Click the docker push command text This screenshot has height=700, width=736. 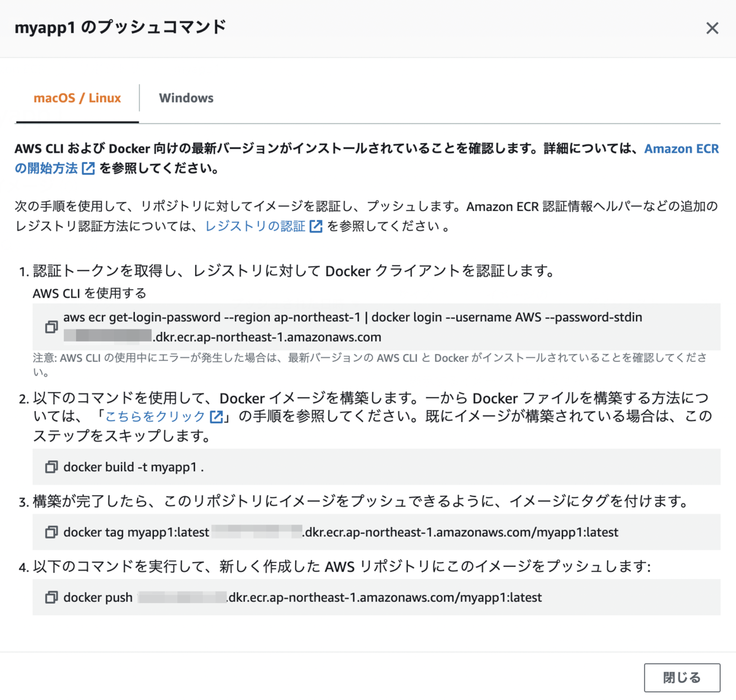click(x=303, y=598)
